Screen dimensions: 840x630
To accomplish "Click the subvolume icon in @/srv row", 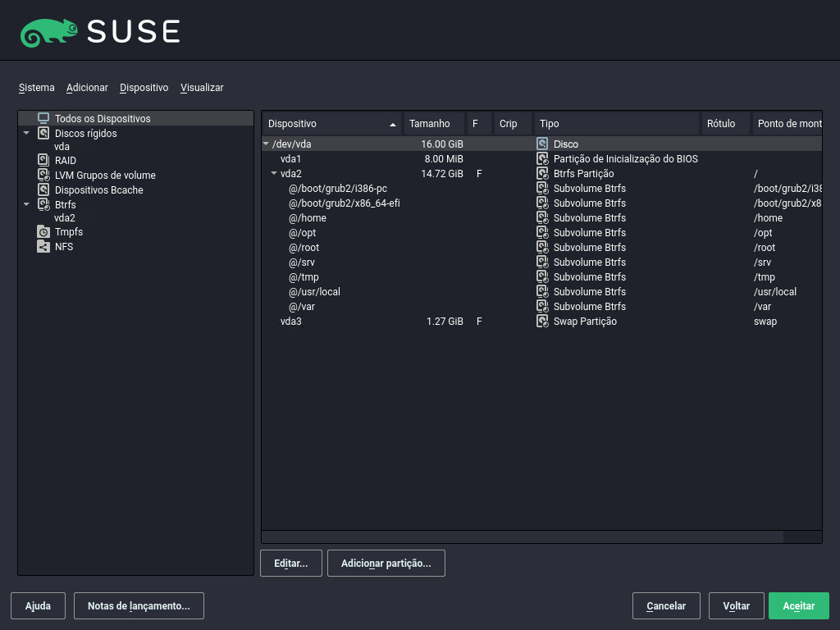I will tap(542, 262).
